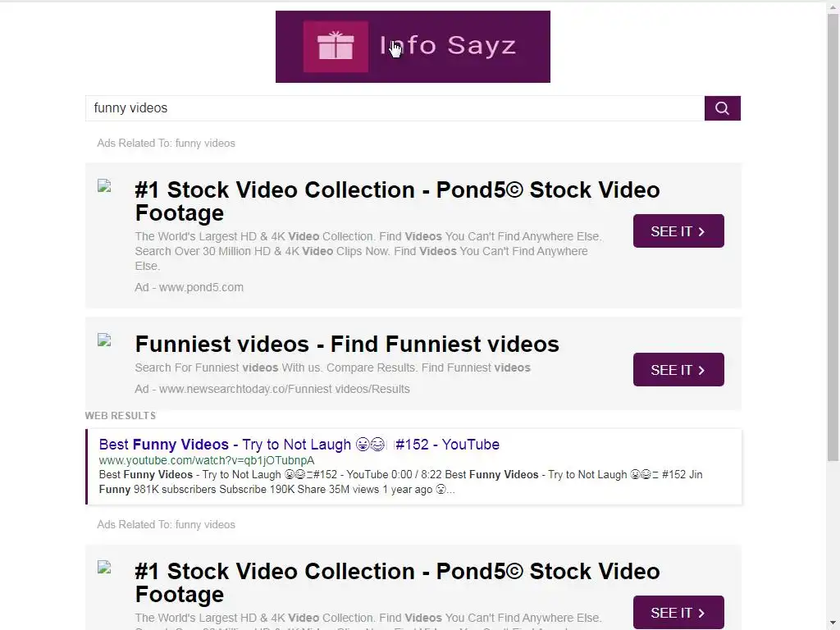
Task: Click the gift box logo icon
Action: click(x=335, y=47)
